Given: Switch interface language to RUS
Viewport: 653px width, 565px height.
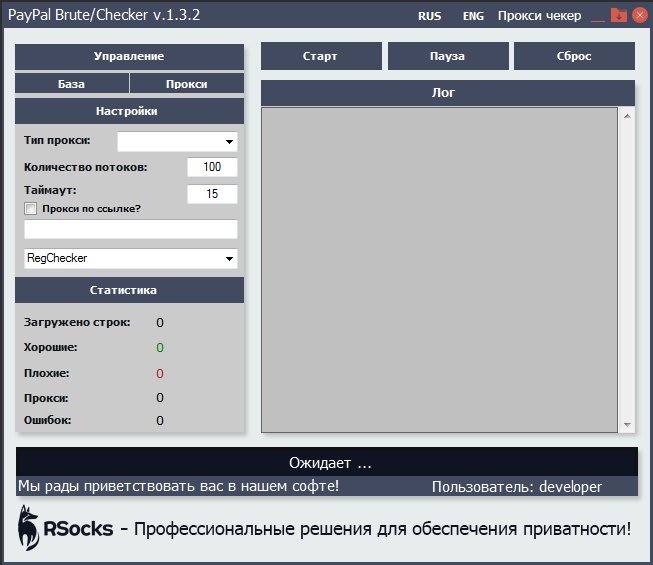Looking at the screenshot, I should pos(429,16).
